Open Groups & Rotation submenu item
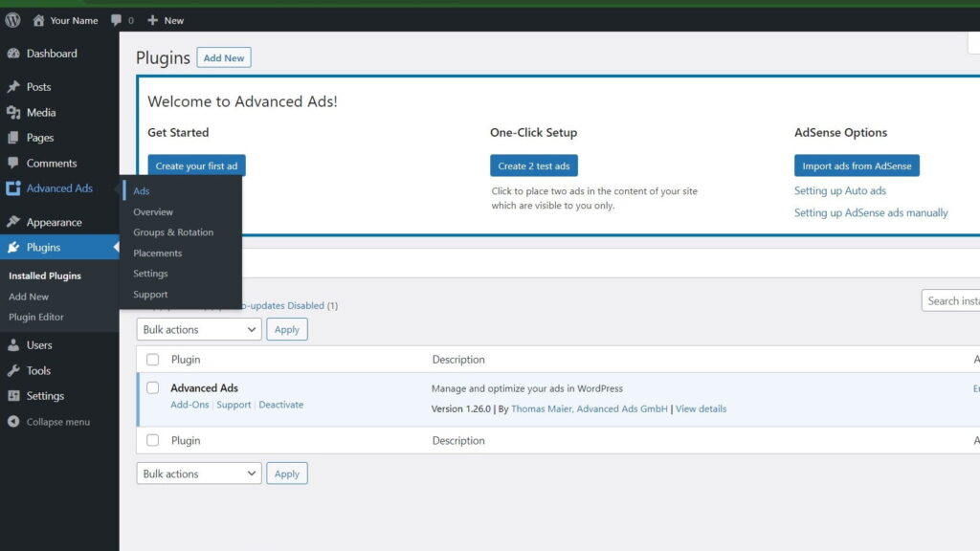The height and width of the screenshot is (551, 980). (173, 232)
